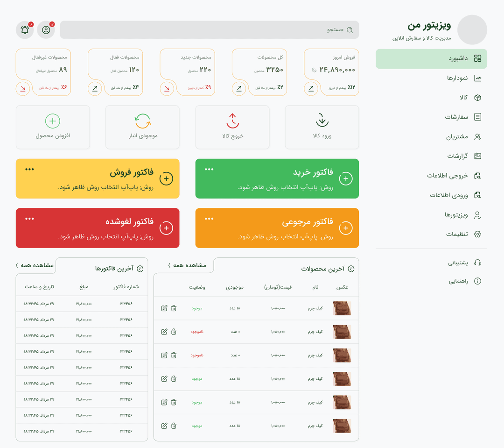Open three-dot menu on فاکتور مرجوعی
This screenshot has width=504, height=448.
click(209, 219)
